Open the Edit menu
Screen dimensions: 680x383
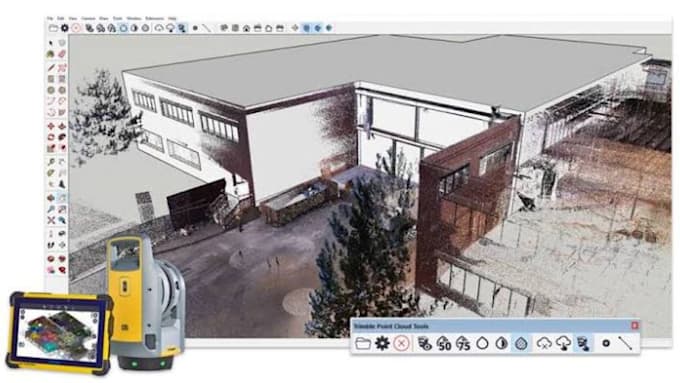coord(61,19)
